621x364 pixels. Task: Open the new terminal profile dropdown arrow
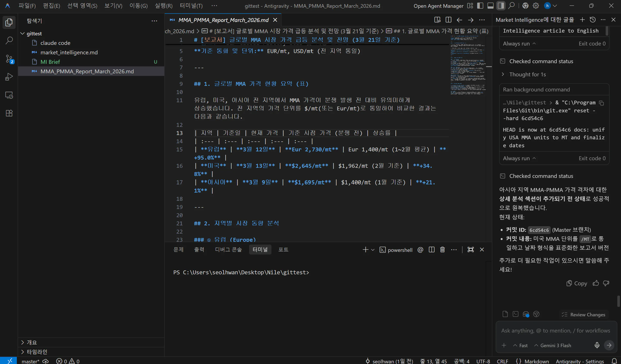373,250
